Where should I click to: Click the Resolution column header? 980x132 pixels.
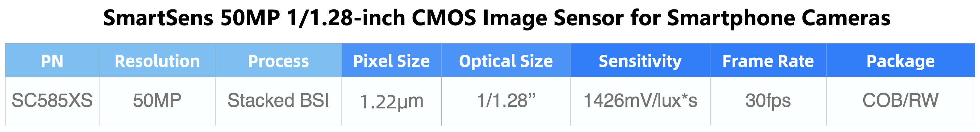pyautogui.click(x=157, y=61)
